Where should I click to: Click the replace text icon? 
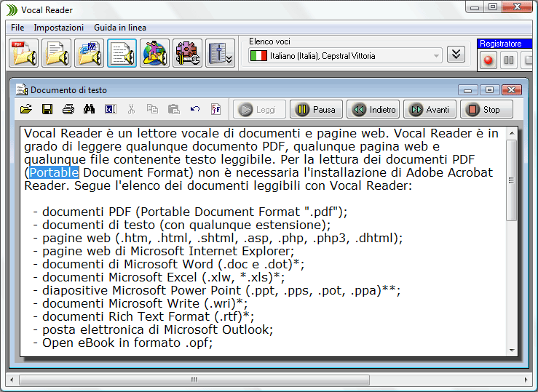click(x=111, y=109)
